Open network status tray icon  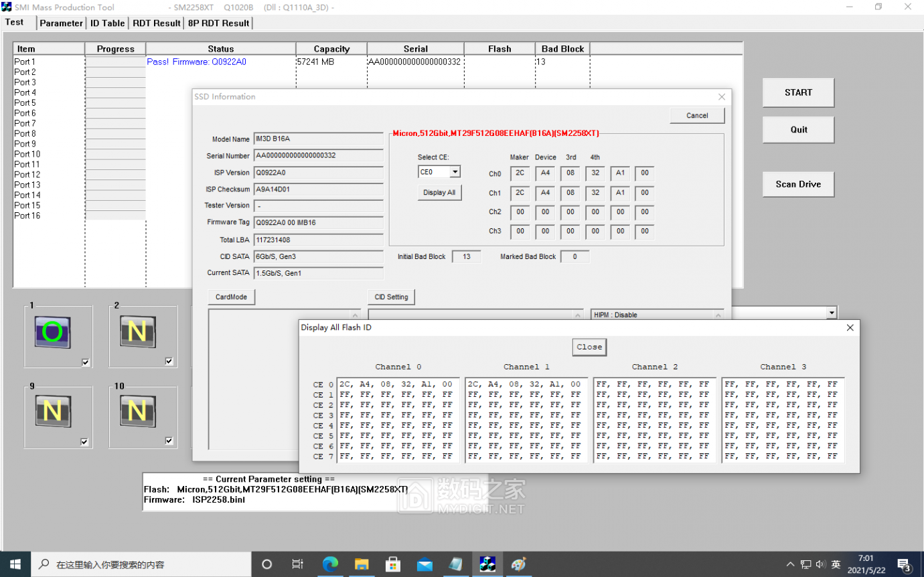806,564
